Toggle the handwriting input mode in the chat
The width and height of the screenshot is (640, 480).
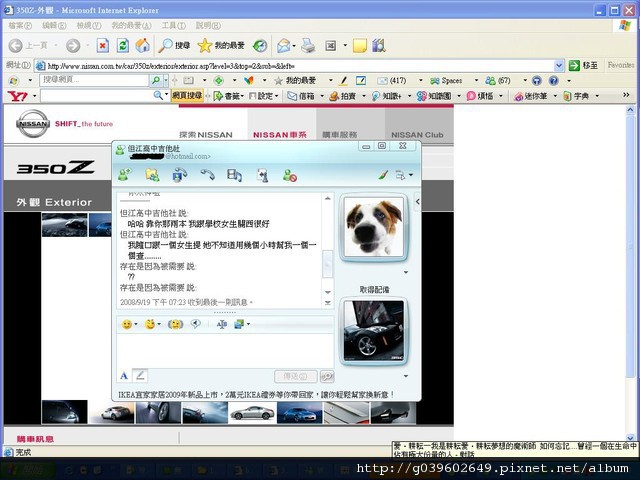click(x=140, y=376)
